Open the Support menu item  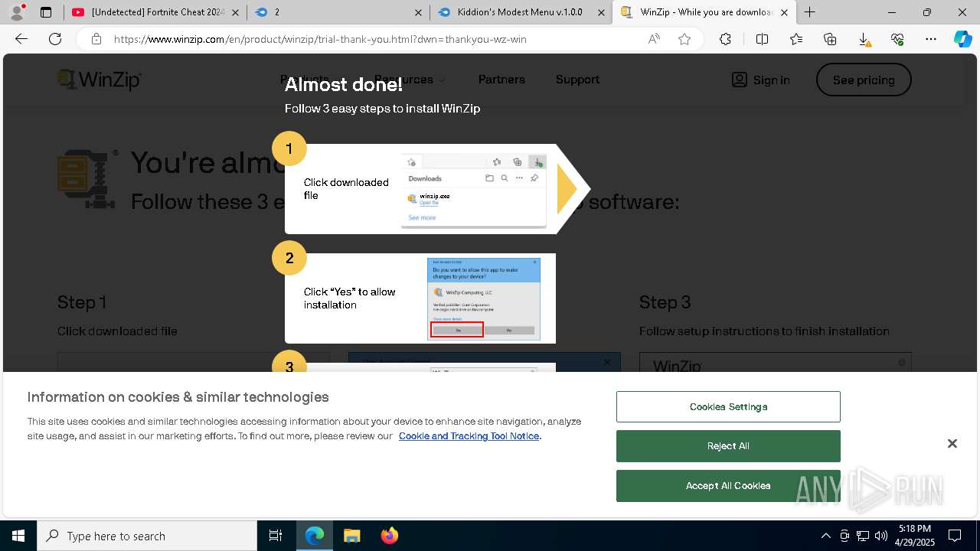[577, 80]
